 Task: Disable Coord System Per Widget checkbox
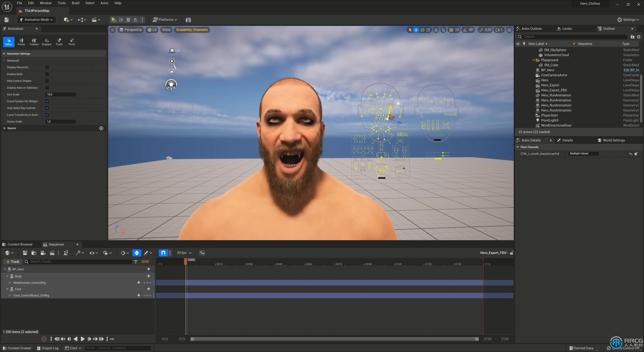click(47, 101)
